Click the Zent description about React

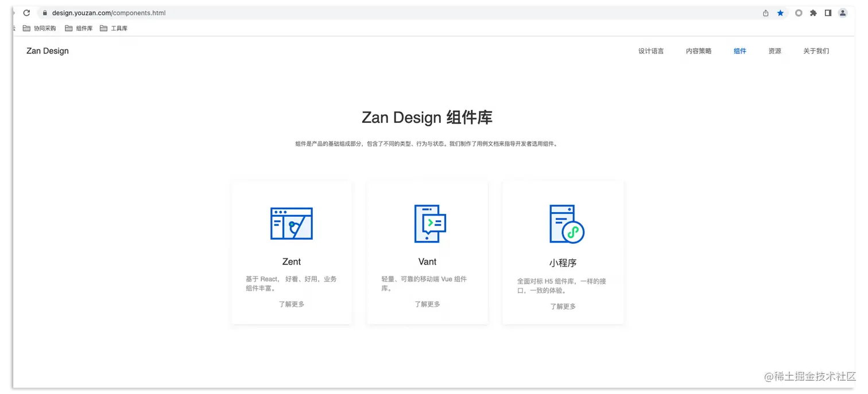(x=292, y=283)
